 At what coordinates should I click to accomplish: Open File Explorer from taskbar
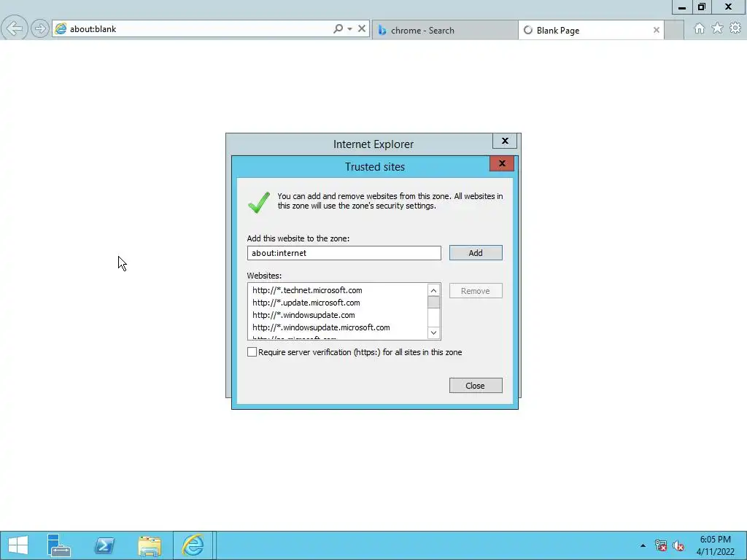[150, 545]
